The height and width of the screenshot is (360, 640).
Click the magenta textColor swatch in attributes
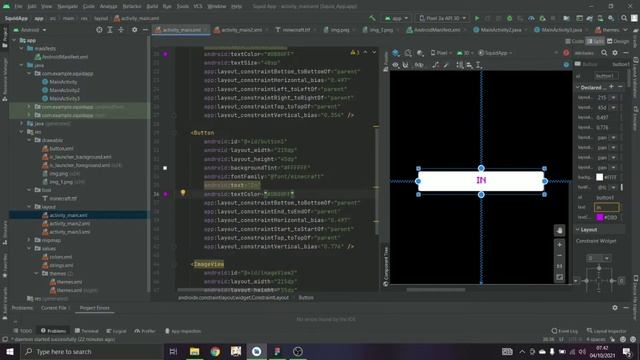point(599,217)
